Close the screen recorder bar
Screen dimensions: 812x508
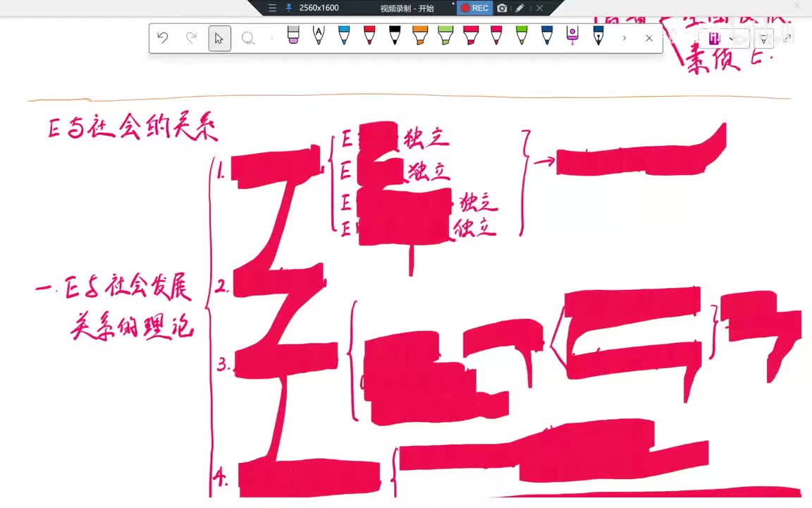[x=540, y=8]
